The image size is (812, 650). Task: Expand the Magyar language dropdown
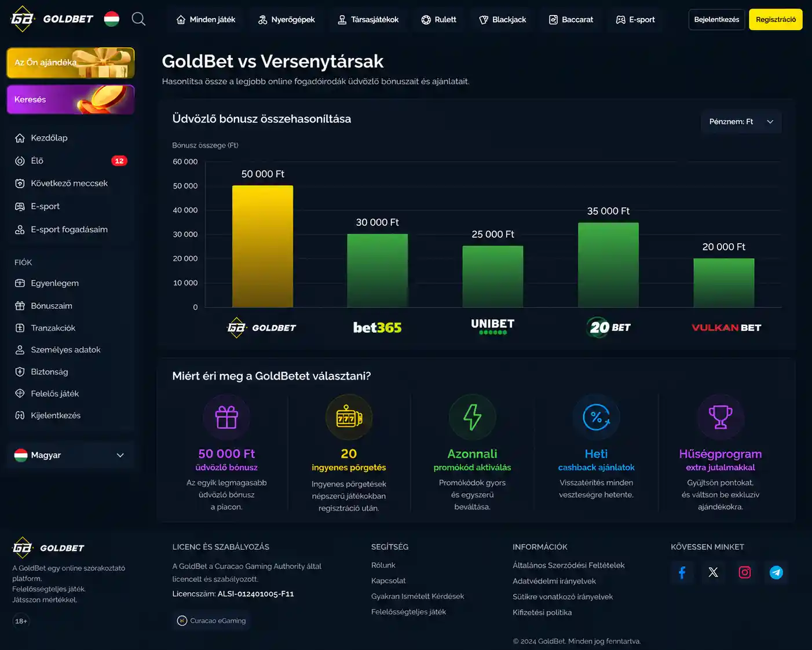[x=71, y=455]
